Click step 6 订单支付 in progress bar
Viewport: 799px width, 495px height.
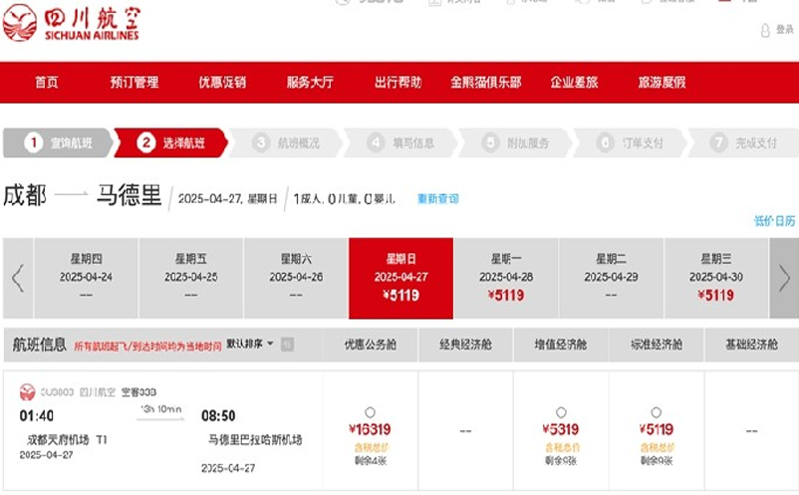point(630,143)
